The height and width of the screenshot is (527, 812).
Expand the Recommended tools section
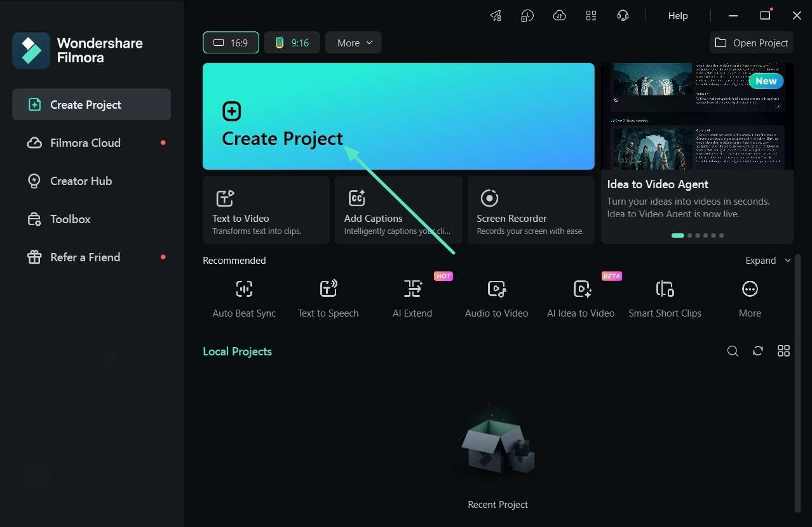tap(768, 261)
